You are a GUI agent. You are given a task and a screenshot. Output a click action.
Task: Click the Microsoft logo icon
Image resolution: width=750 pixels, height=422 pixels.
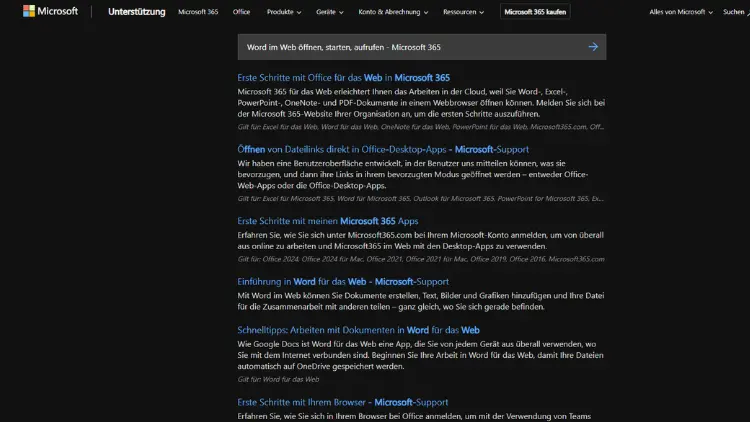coord(29,11)
